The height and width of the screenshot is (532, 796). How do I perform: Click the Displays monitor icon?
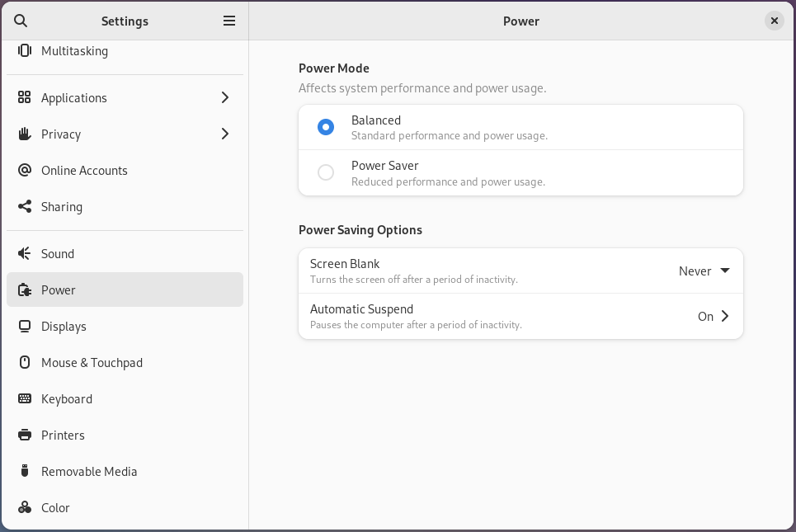[x=25, y=327]
